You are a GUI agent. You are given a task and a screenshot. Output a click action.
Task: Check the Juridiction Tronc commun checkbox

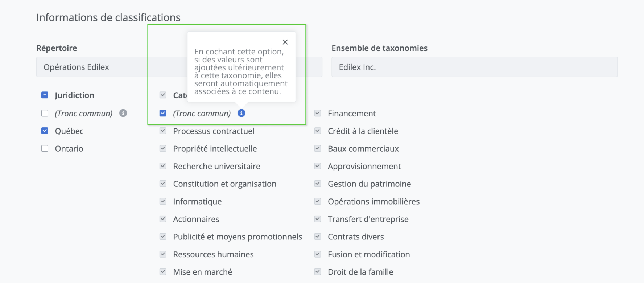45,113
